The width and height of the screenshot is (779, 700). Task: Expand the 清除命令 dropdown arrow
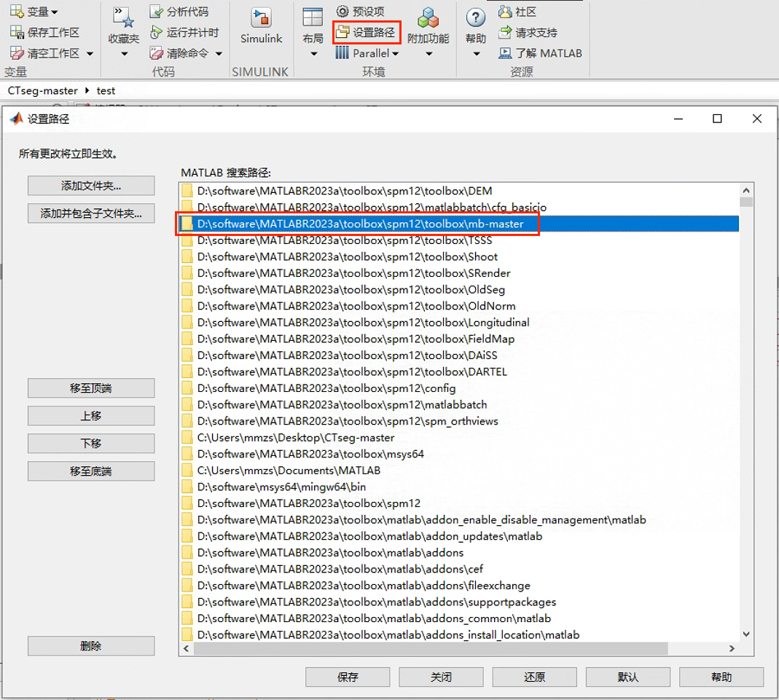pos(219,53)
